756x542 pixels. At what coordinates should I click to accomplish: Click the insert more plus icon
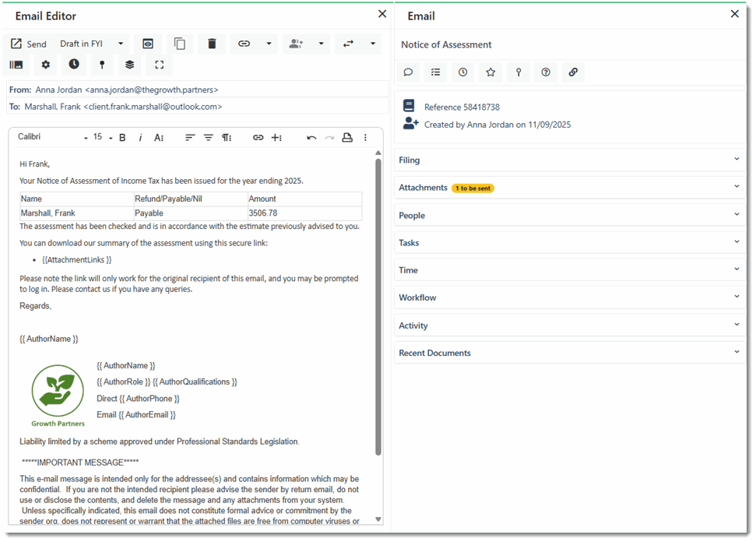(x=276, y=138)
